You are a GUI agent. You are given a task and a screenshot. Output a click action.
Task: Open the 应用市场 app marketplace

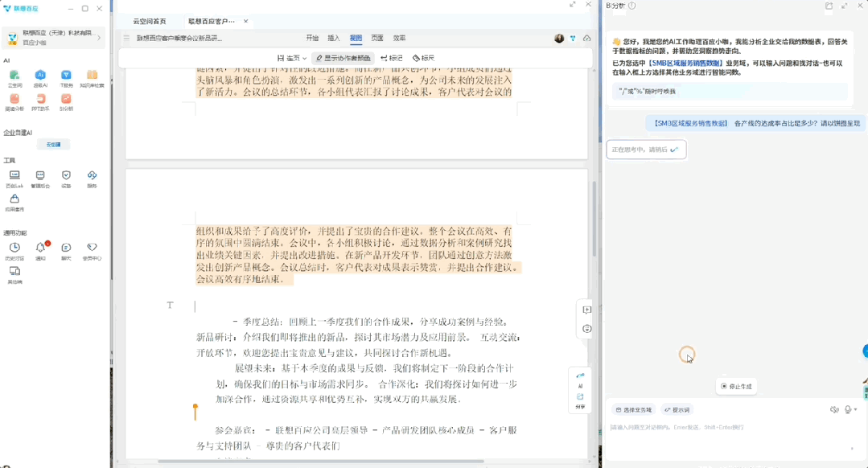click(14, 201)
